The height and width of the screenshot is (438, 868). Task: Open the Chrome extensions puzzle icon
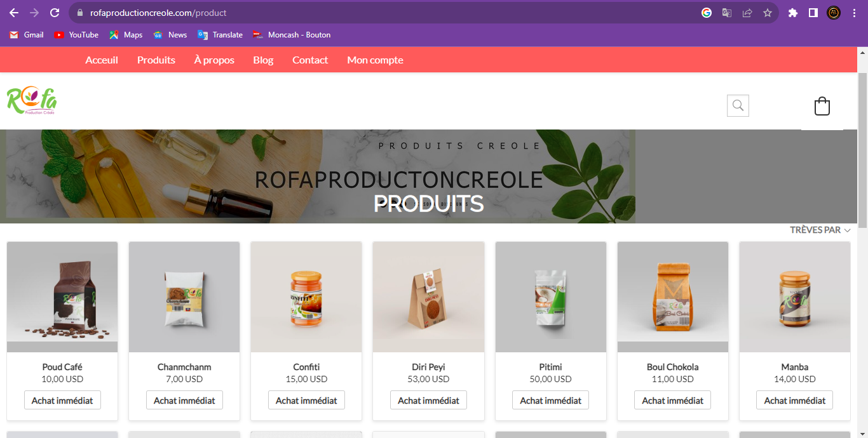point(793,13)
